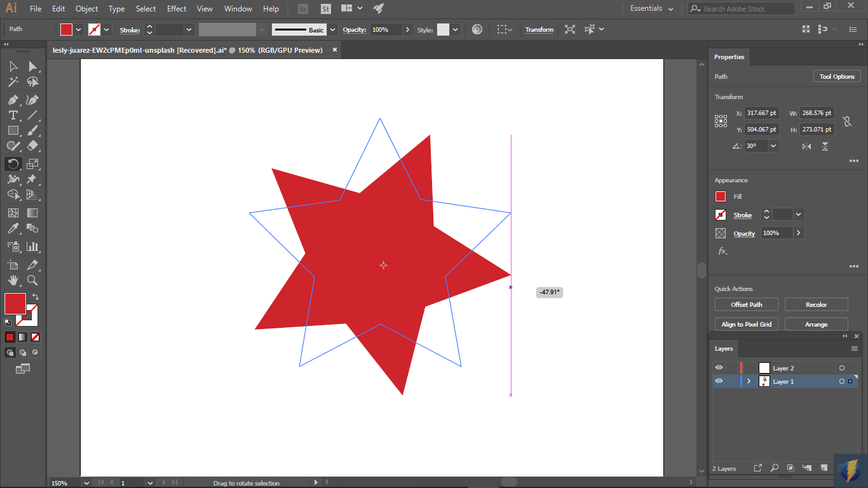
Task: Select the Rotate tool
Action: 13,164
